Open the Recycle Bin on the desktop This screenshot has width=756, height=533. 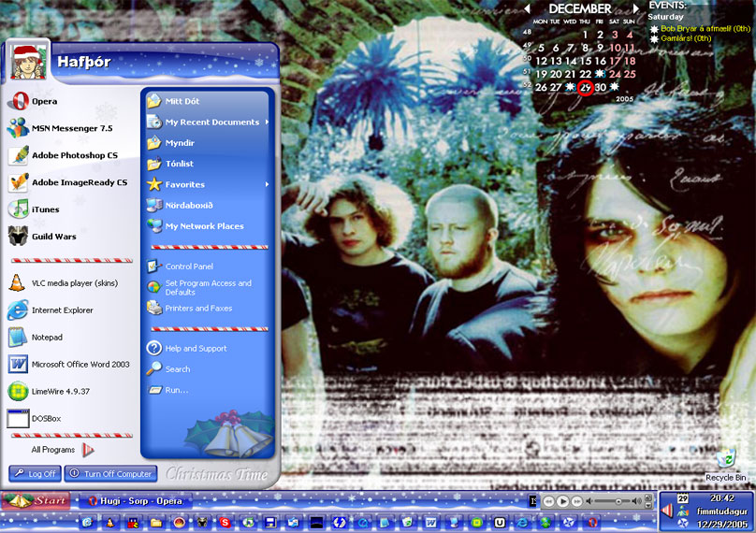click(x=726, y=464)
